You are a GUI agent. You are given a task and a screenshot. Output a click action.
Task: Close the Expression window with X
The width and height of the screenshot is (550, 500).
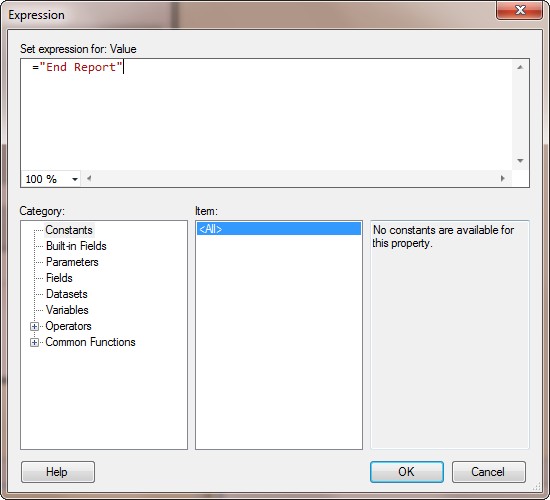[519, 10]
